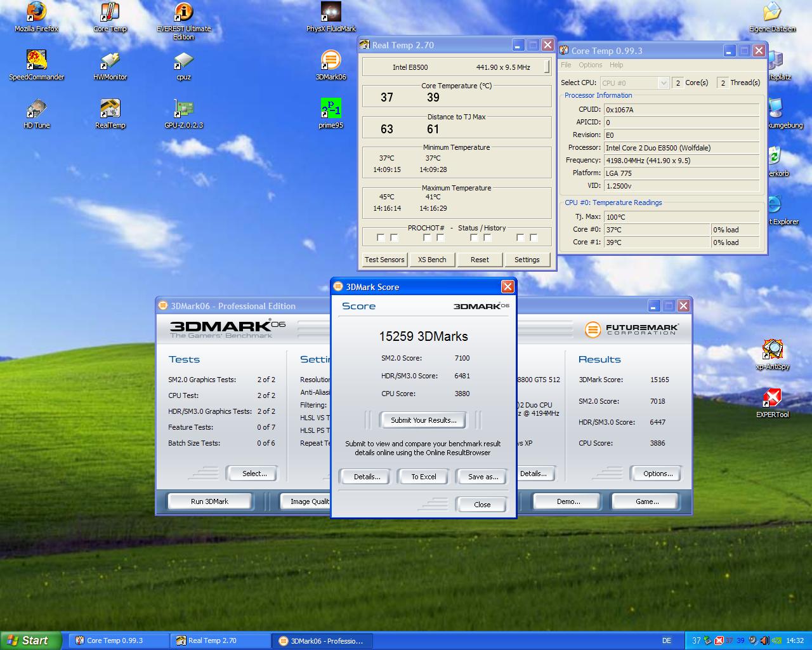Screen dimensions: 812x650
Task: Select the HD Tune desktop icon
Action: (36, 114)
